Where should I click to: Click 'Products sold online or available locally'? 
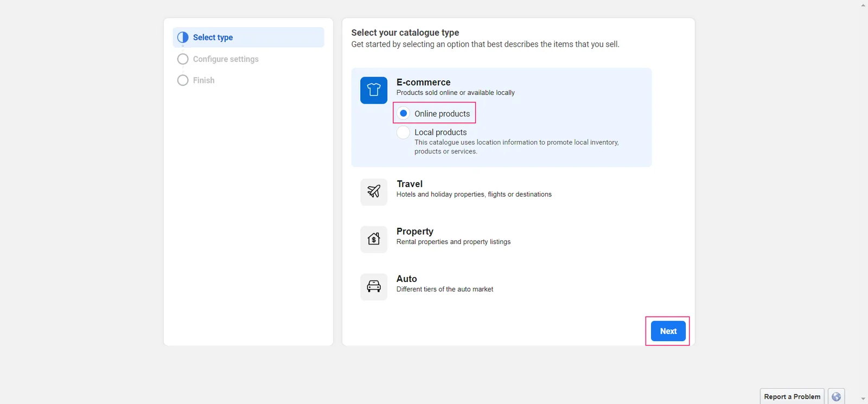tap(456, 93)
